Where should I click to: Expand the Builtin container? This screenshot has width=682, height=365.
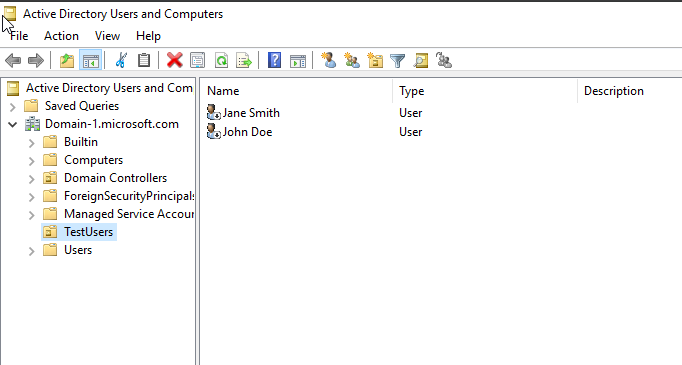coord(31,143)
